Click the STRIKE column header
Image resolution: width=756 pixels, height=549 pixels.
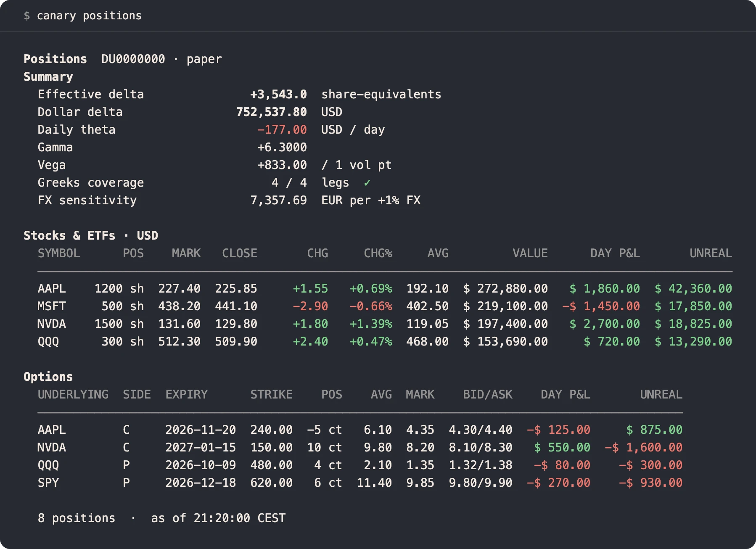pos(272,394)
